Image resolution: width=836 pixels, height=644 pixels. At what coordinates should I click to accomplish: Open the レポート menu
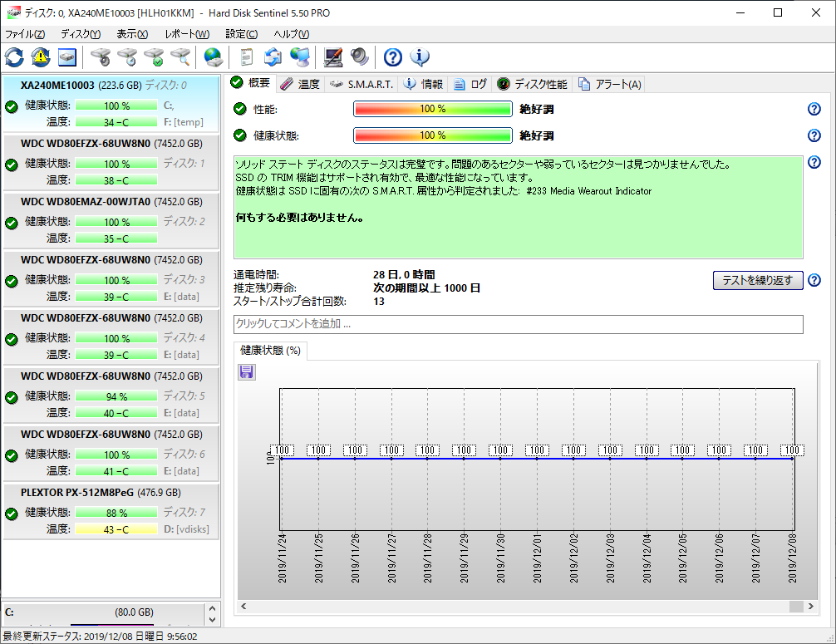tap(187, 34)
